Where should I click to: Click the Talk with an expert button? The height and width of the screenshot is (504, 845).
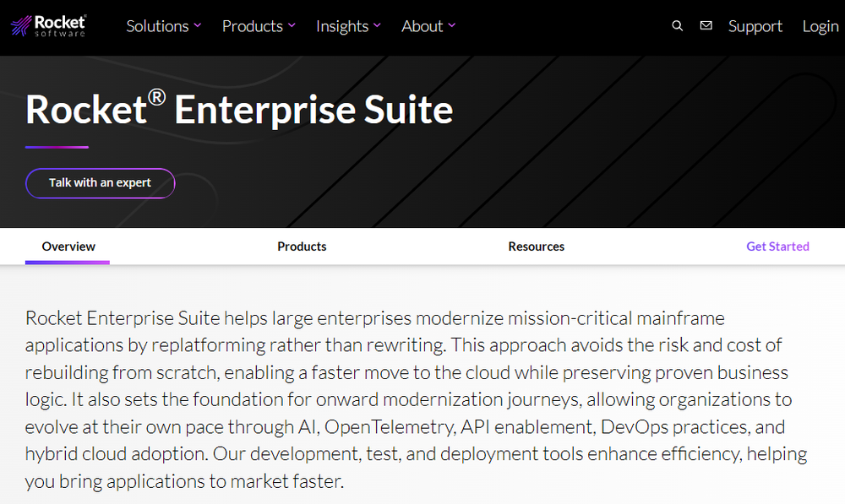tap(100, 183)
